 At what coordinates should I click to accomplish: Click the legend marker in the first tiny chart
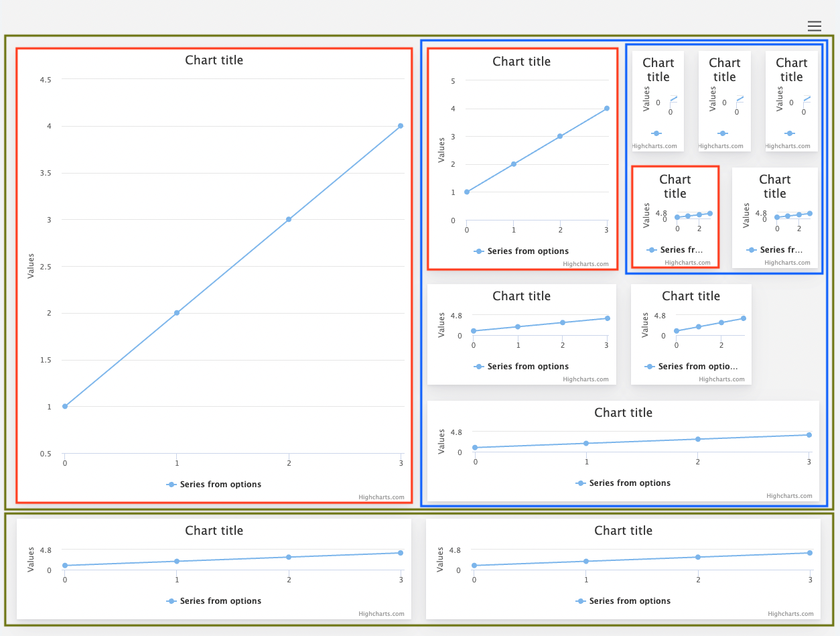pos(655,133)
